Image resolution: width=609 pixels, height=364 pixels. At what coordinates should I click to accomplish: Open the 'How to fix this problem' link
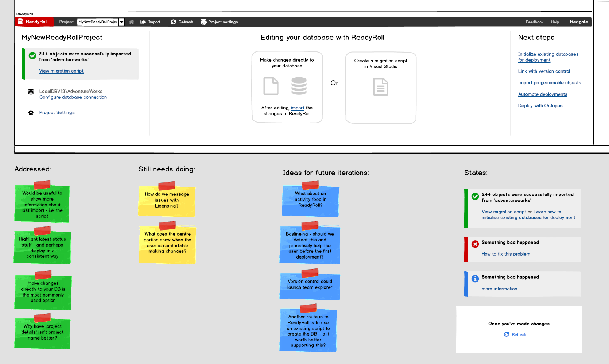point(506,254)
